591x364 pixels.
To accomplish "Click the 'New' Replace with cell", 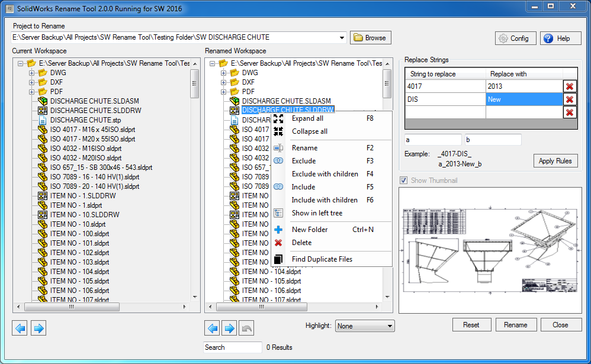I will coord(524,99).
